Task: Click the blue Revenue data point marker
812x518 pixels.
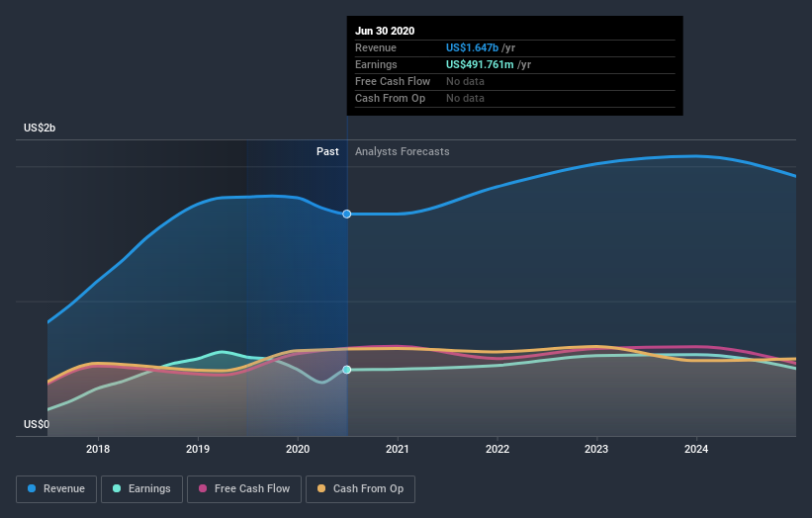Action: click(347, 215)
